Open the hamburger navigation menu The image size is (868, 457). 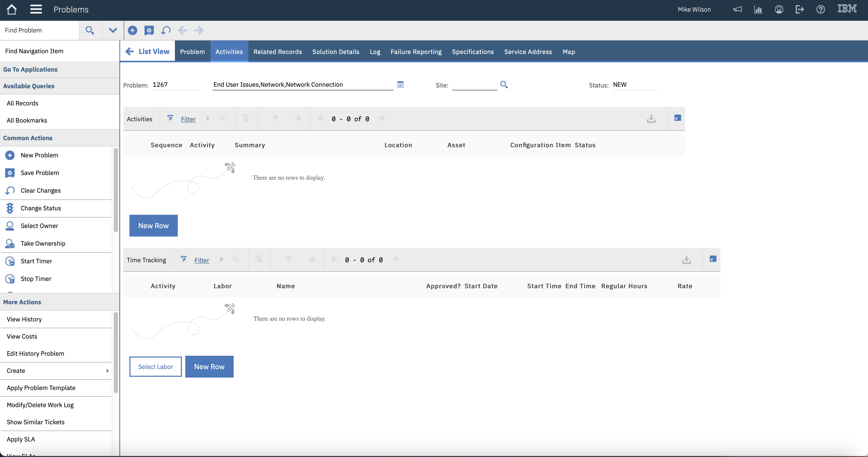pos(36,9)
